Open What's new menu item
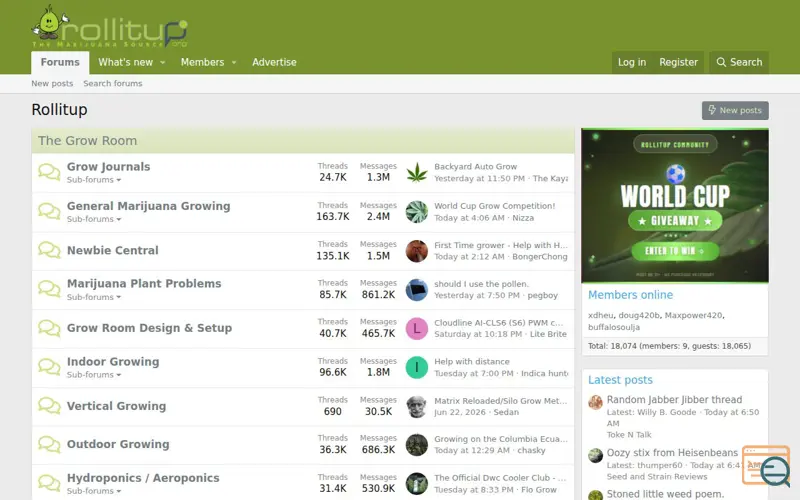 pos(126,62)
